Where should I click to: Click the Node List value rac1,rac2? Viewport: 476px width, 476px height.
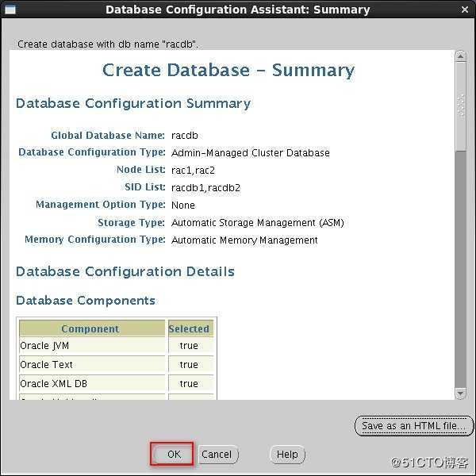[193, 171]
